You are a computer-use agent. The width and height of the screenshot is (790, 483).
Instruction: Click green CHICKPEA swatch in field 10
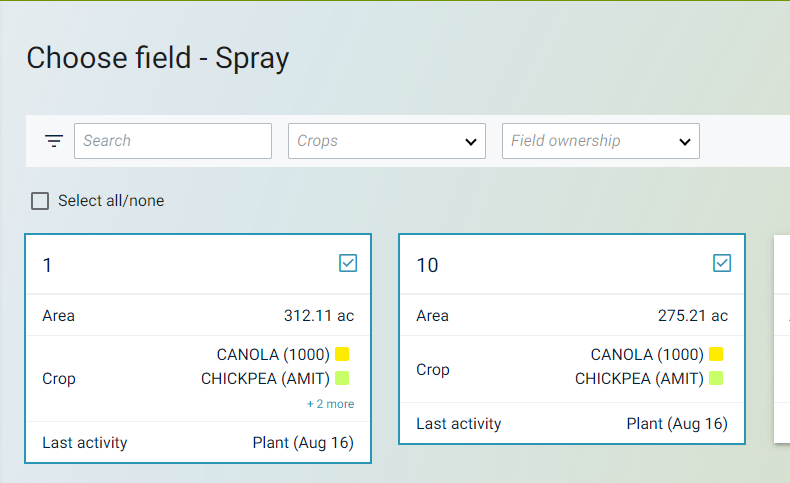point(716,378)
